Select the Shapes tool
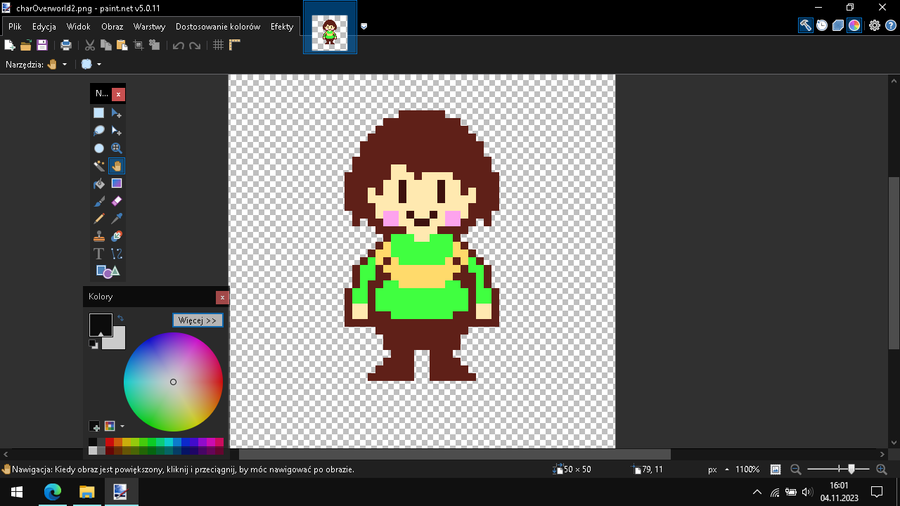This screenshot has height=506, width=900. pyautogui.click(x=107, y=271)
